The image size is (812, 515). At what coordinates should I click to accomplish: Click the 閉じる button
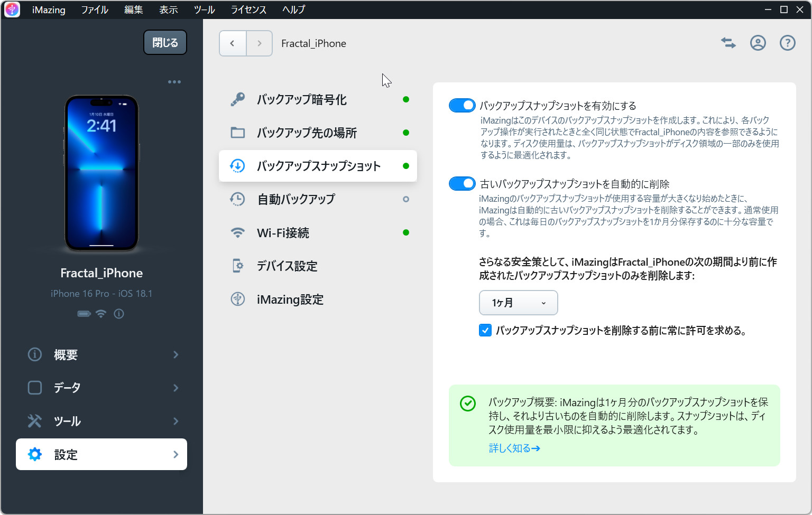tap(165, 42)
